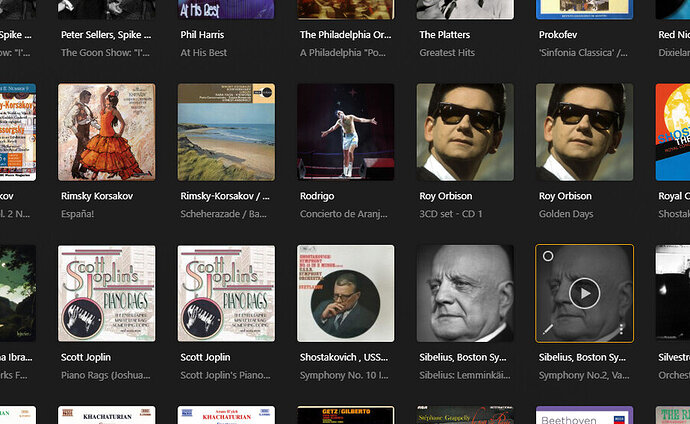
Task: Click the album title 'Golden Days'
Action: [566, 214]
